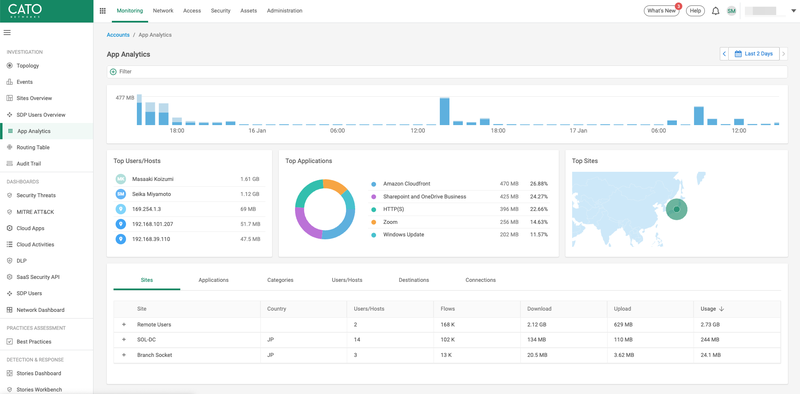Open the account dropdown arrow at top right
800x394 pixels.
coord(793,11)
